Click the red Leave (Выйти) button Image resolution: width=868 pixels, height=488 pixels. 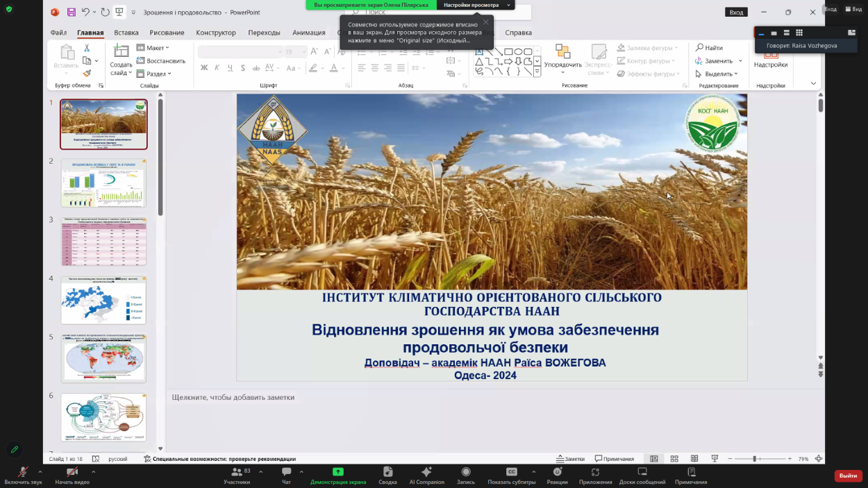pos(848,476)
